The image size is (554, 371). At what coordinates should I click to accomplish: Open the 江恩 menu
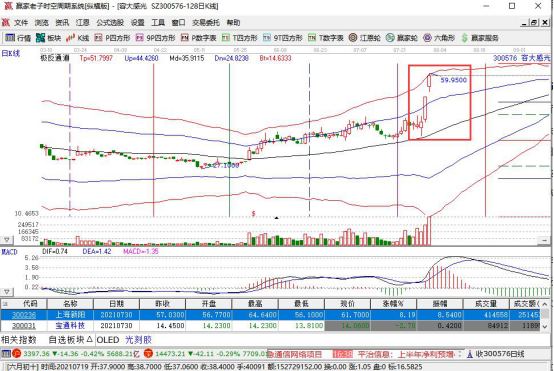[83, 23]
